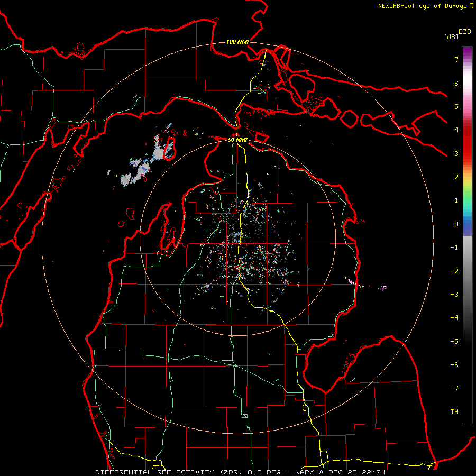The height and width of the screenshot is (476, 476).
Task: Click the DZD legend title
Action: (465, 32)
